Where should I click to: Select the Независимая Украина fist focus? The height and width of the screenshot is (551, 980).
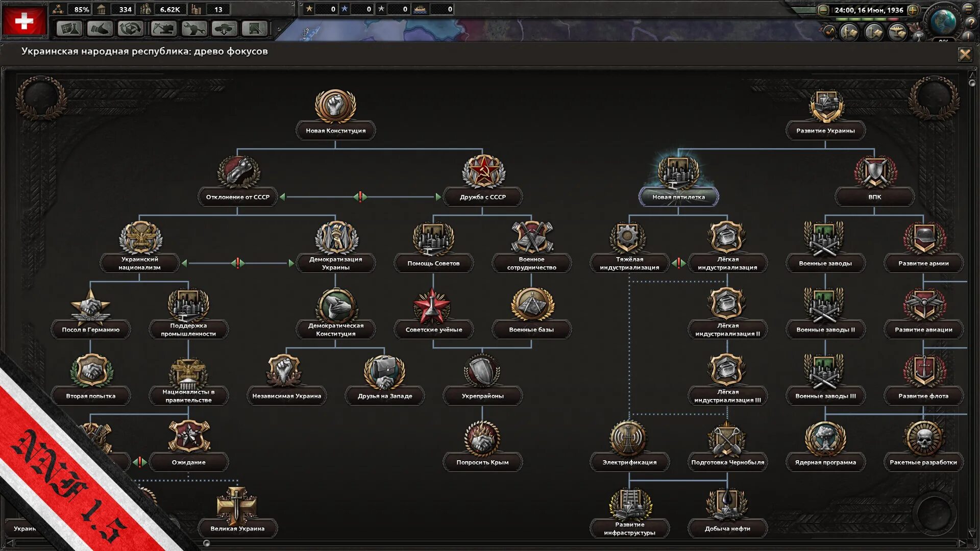click(286, 380)
